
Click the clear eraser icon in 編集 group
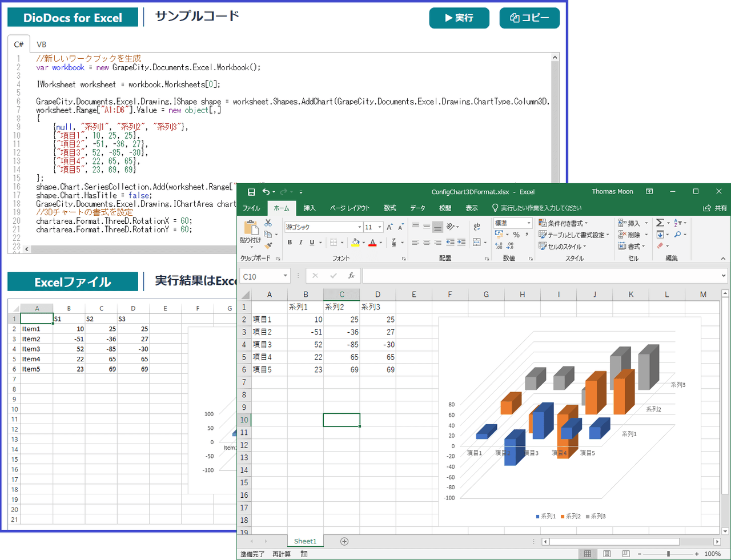click(660, 245)
